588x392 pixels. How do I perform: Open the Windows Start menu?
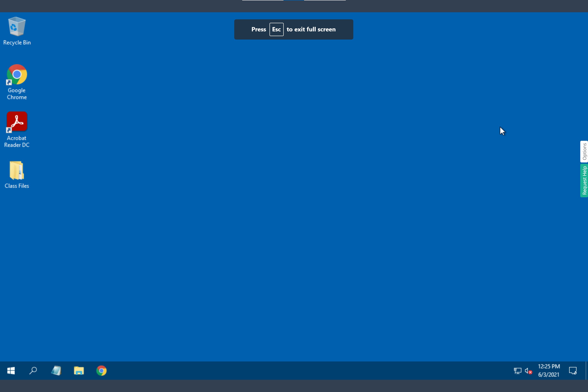(11, 371)
